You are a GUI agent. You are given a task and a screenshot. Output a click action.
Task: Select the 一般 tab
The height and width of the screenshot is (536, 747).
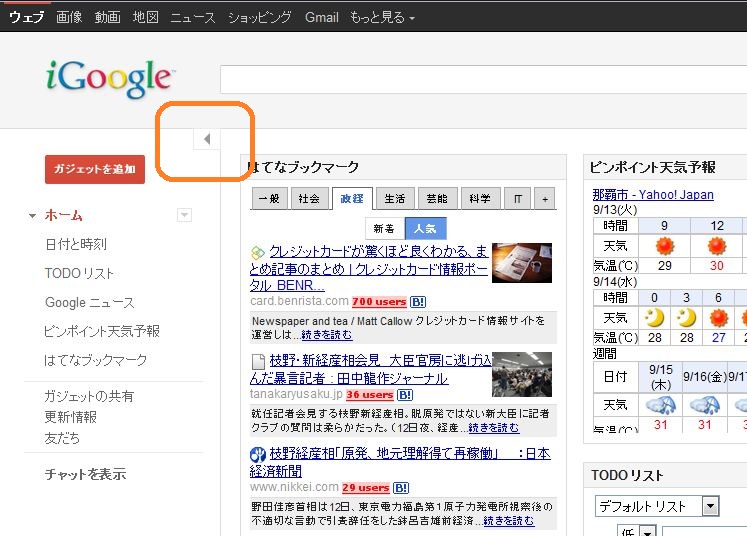269,198
